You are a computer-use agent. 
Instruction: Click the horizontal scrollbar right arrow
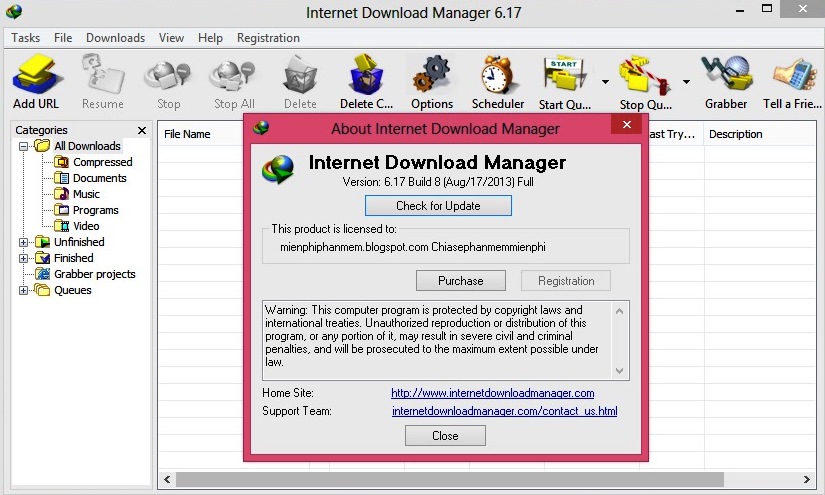pyautogui.click(x=807, y=479)
